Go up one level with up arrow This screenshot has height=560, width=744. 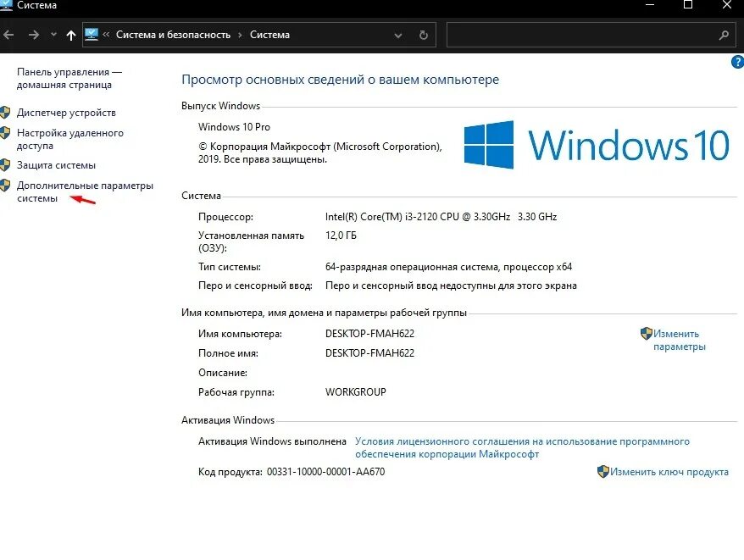pyautogui.click(x=71, y=35)
